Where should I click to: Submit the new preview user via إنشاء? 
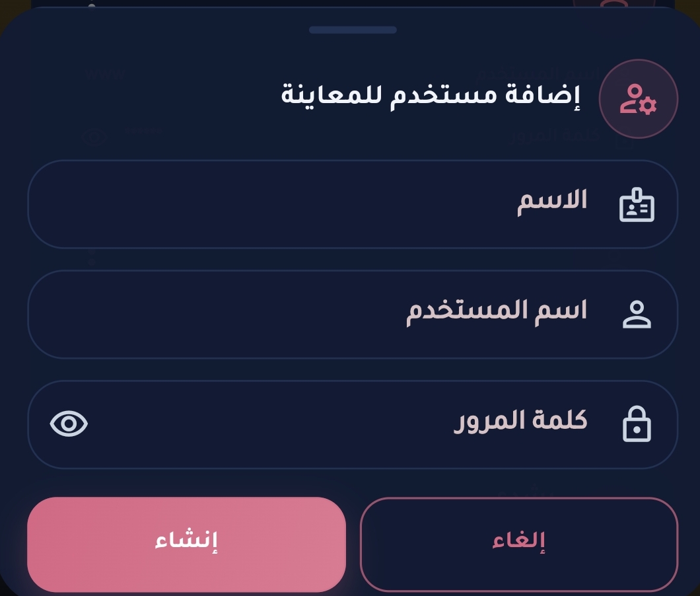(x=186, y=542)
